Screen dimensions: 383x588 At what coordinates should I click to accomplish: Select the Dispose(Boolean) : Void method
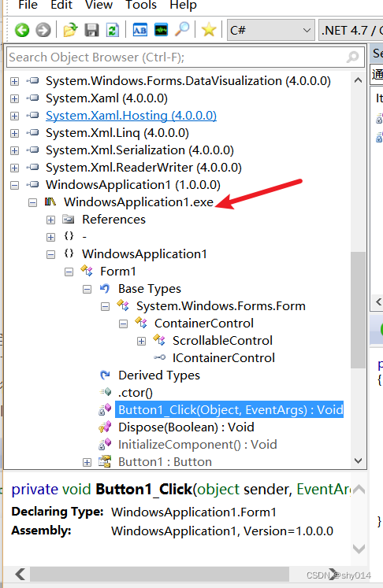(186, 427)
